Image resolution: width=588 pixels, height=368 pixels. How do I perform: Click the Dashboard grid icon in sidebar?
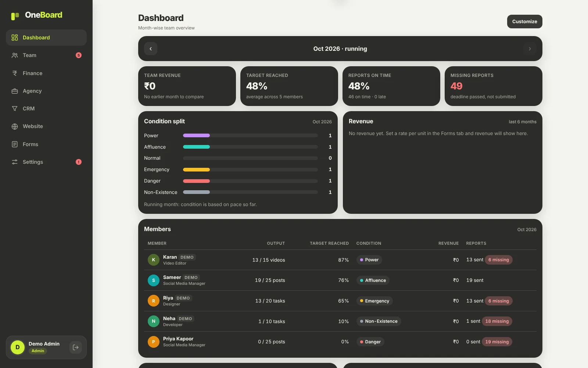(x=15, y=38)
